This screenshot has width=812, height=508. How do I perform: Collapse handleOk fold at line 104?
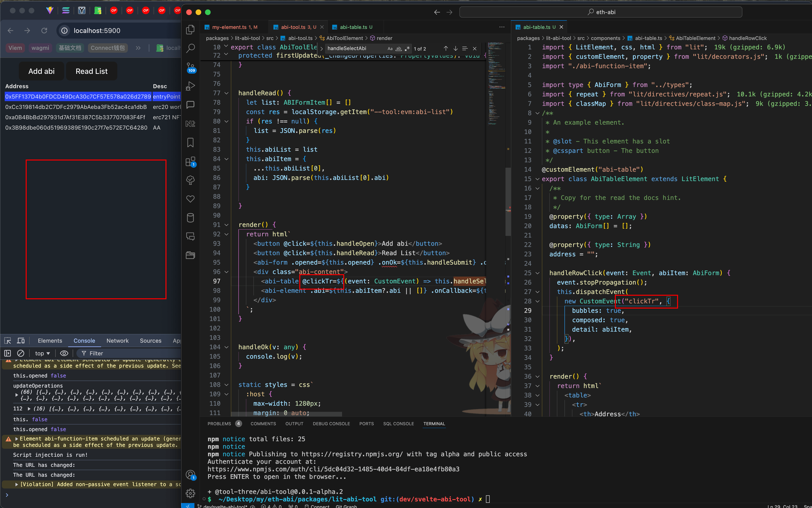(226, 347)
